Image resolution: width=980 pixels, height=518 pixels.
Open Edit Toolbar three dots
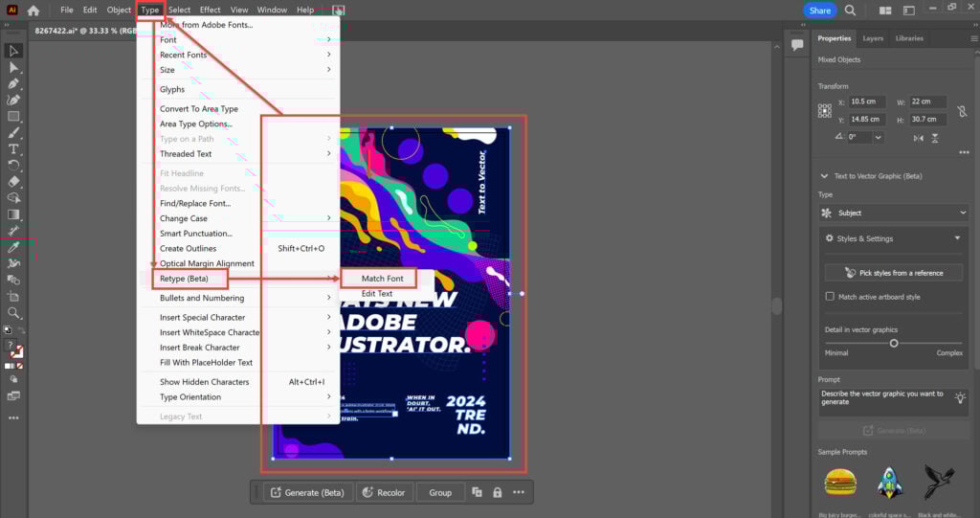13,417
